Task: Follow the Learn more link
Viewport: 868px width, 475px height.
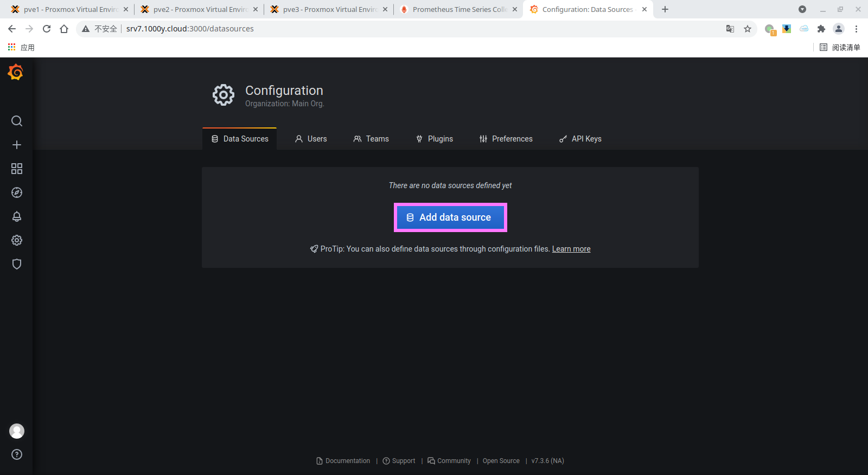Action: (571, 249)
